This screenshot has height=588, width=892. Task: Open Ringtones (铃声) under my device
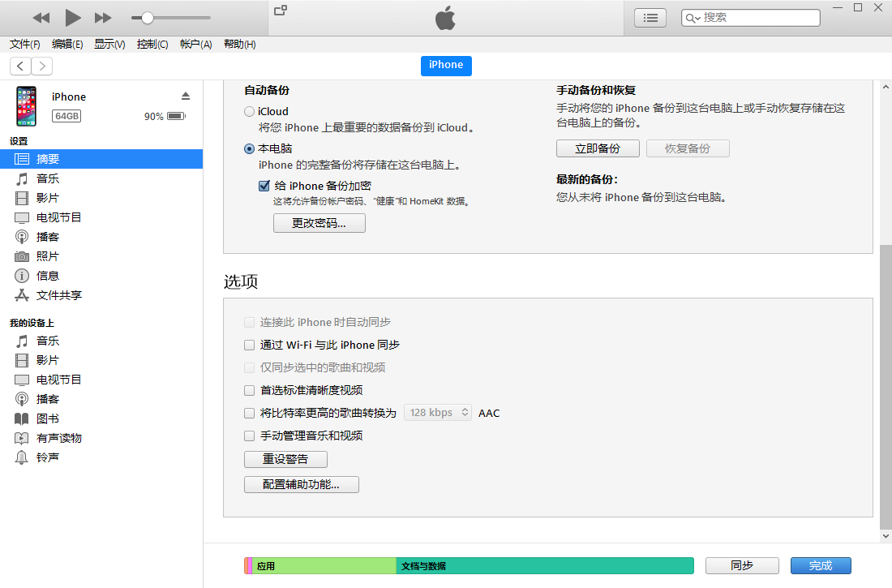[48, 457]
